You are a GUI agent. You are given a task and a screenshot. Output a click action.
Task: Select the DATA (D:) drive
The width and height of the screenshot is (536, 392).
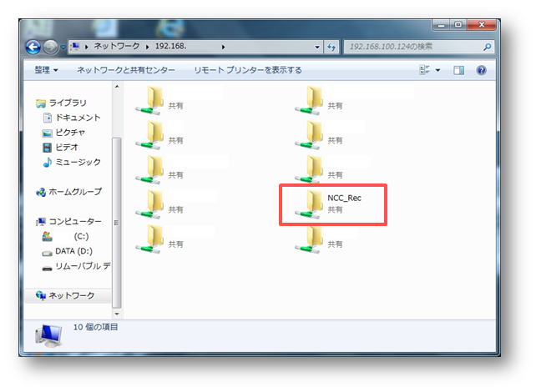pos(73,251)
